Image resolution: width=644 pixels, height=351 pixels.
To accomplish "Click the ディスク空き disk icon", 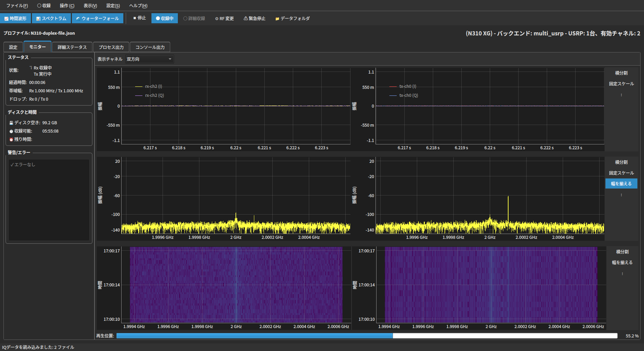I will pyautogui.click(x=11, y=123).
